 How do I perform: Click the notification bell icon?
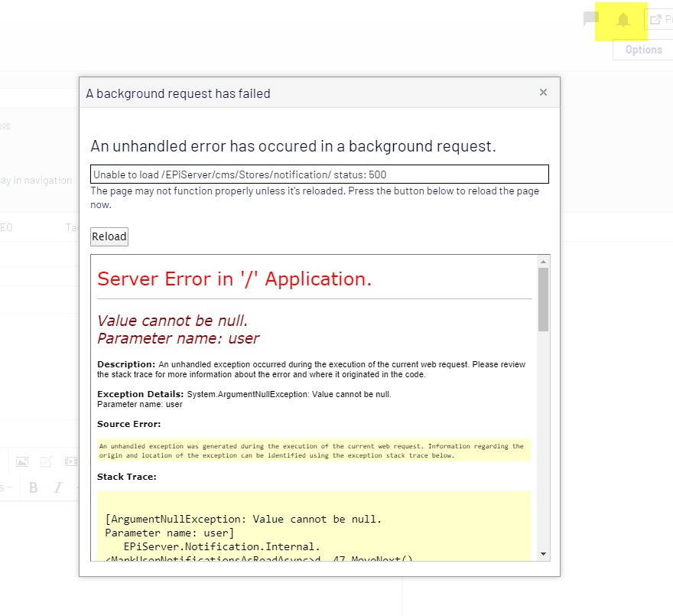click(x=623, y=20)
